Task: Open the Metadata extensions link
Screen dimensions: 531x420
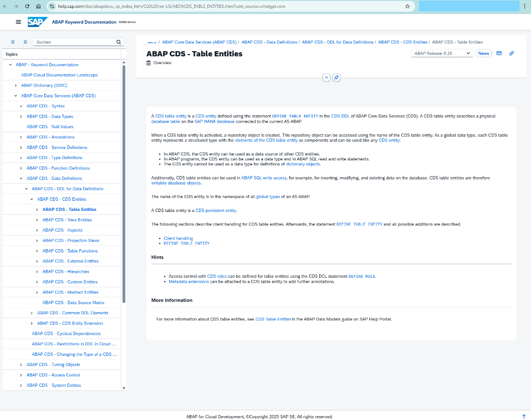Action: pyautogui.click(x=189, y=282)
